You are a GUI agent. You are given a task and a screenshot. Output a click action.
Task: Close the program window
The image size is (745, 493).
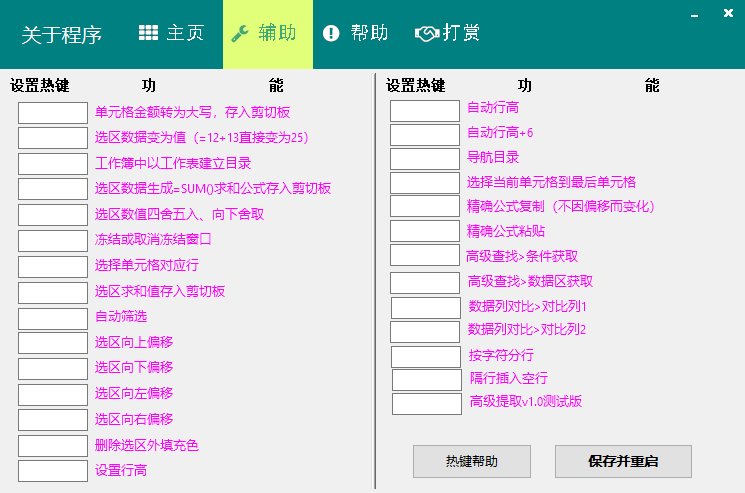point(725,16)
